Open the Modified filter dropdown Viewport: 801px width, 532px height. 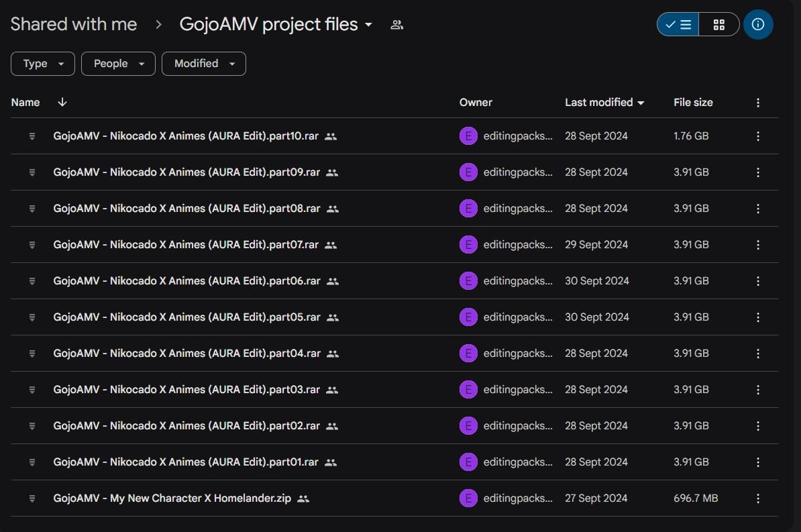[x=204, y=64]
